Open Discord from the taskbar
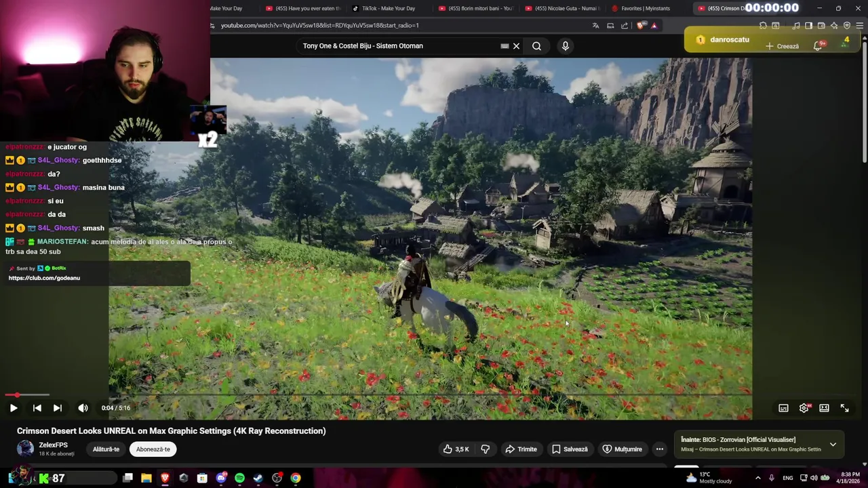This screenshot has width=868, height=488. point(220,478)
